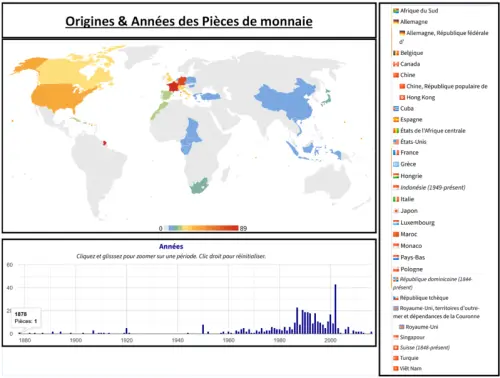Viewport: 500px width, 378px height.
Task: Click the Pologne flag icon
Action: point(396,269)
